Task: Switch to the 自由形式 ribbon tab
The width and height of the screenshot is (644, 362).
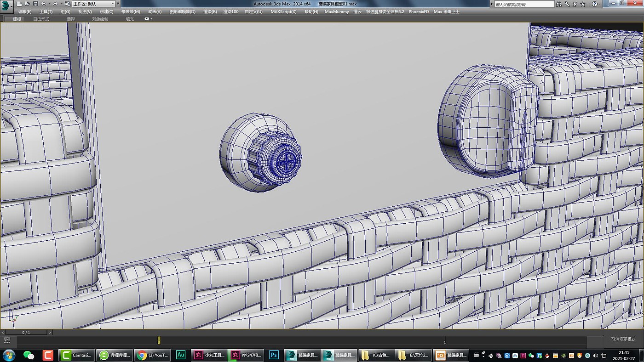Action: pyautogui.click(x=41, y=19)
